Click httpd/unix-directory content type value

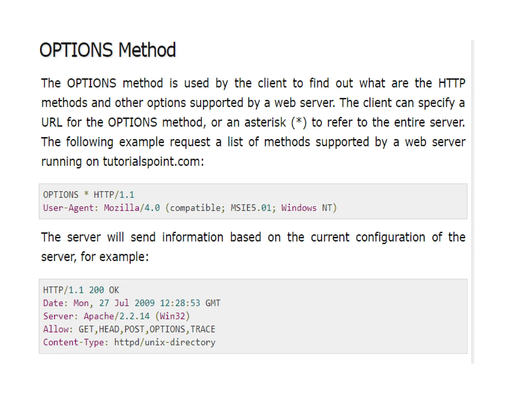pos(165,342)
